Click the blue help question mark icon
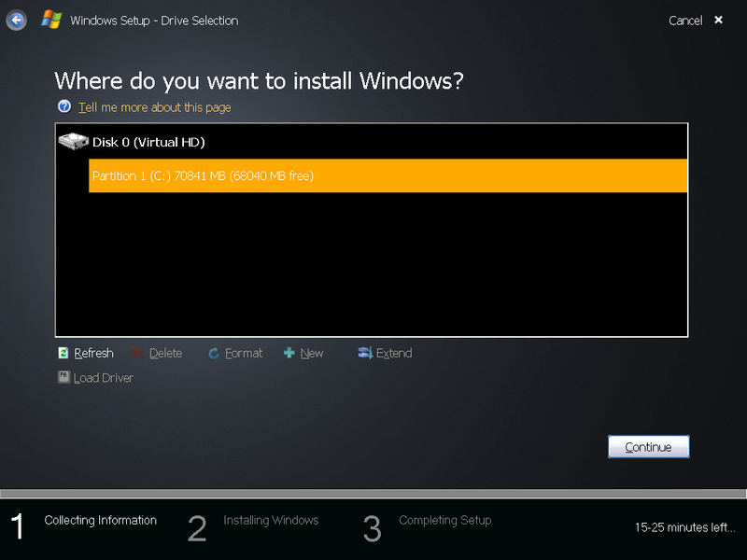Screen dimensions: 747x560 point(64,106)
